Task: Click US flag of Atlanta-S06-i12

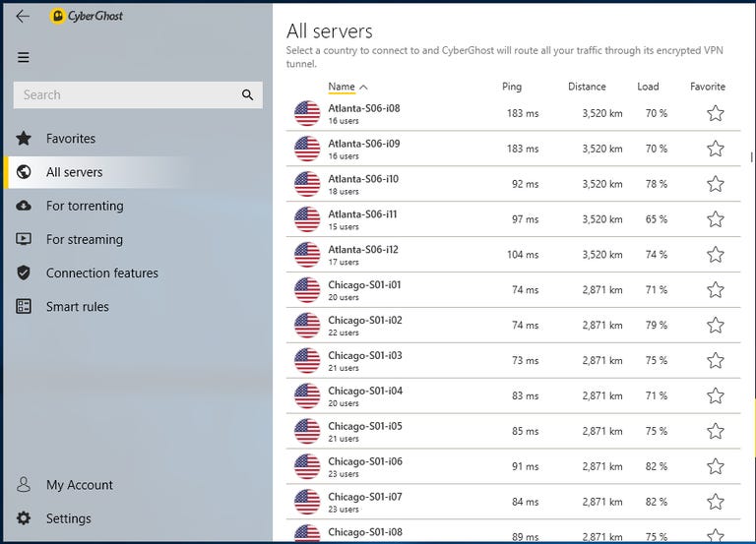Action: click(x=307, y=255)
